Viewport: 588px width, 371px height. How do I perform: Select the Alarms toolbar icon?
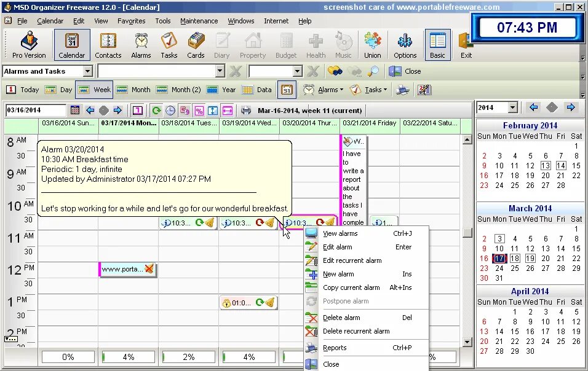[x=141, y=44]
